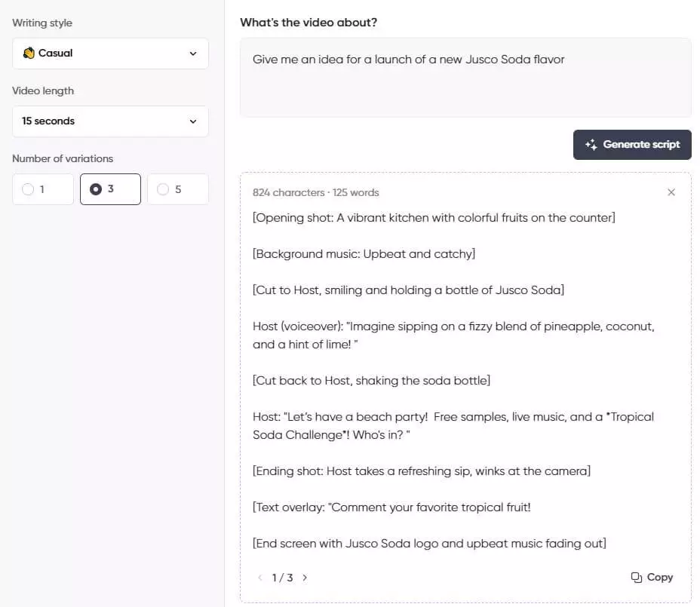The height and width of the screenshot is (607, 700).
Task: Click the Text overlay script line
Action: click(x=391, y=507)
